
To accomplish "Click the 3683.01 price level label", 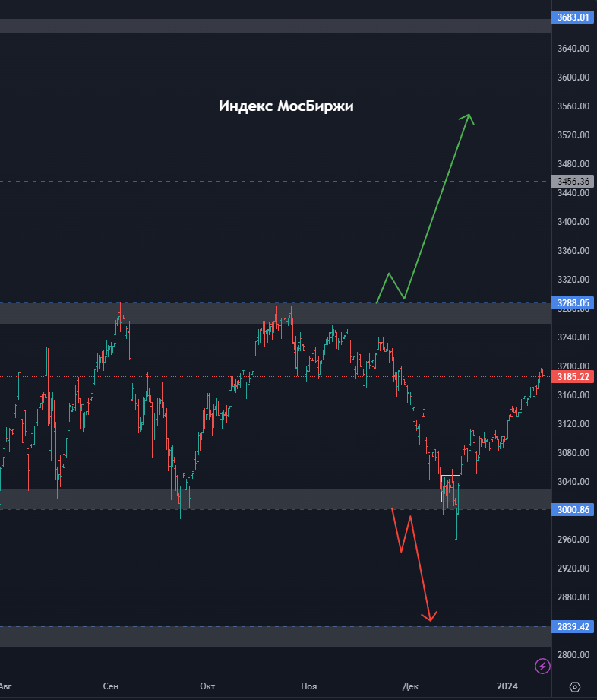I will 573,17.
